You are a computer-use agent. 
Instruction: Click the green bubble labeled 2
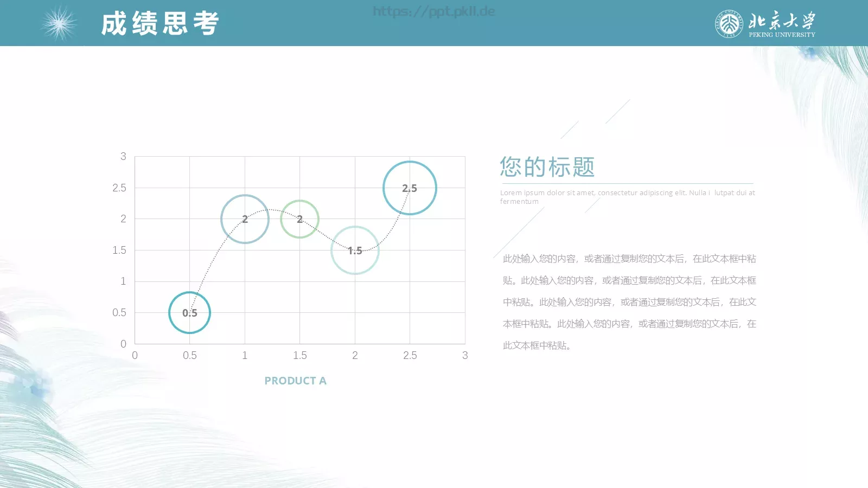click(299, 219)
